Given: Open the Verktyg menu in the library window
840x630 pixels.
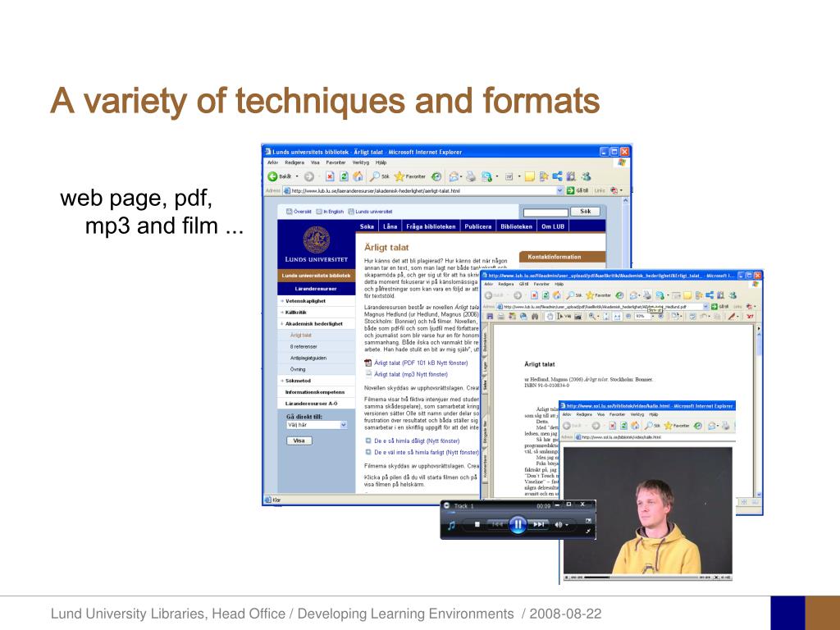Looking at the screenshot, I should (361, 162).
